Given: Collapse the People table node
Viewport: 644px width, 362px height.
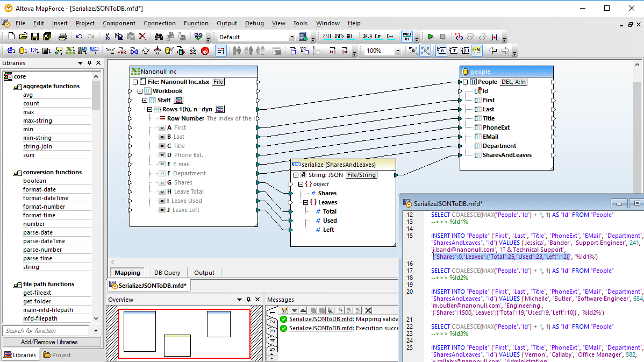Looking at the screenshot, I should [x=466, y=82].
